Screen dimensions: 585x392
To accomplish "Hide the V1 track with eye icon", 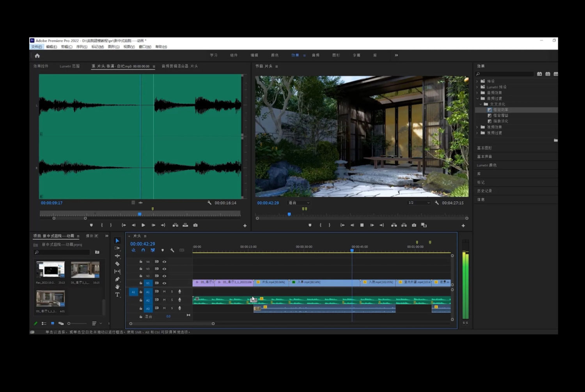I will [164, 283].
